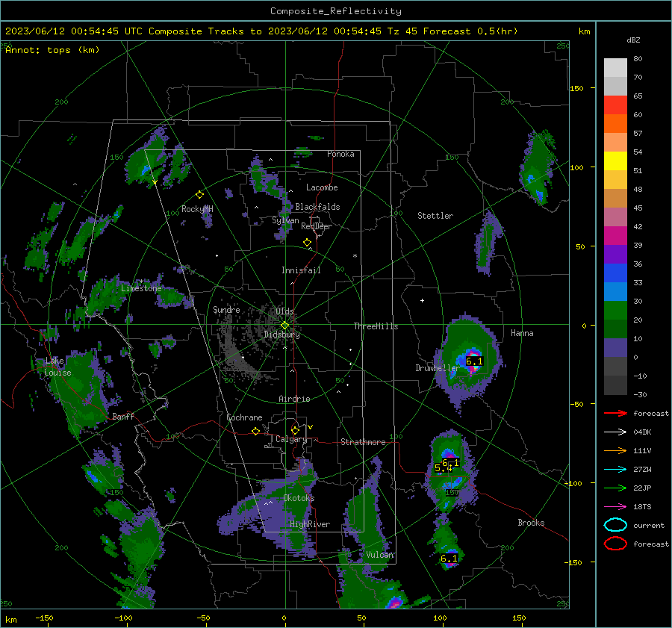Click the cyan 27ZW arrow legend icon

[615, 470]
